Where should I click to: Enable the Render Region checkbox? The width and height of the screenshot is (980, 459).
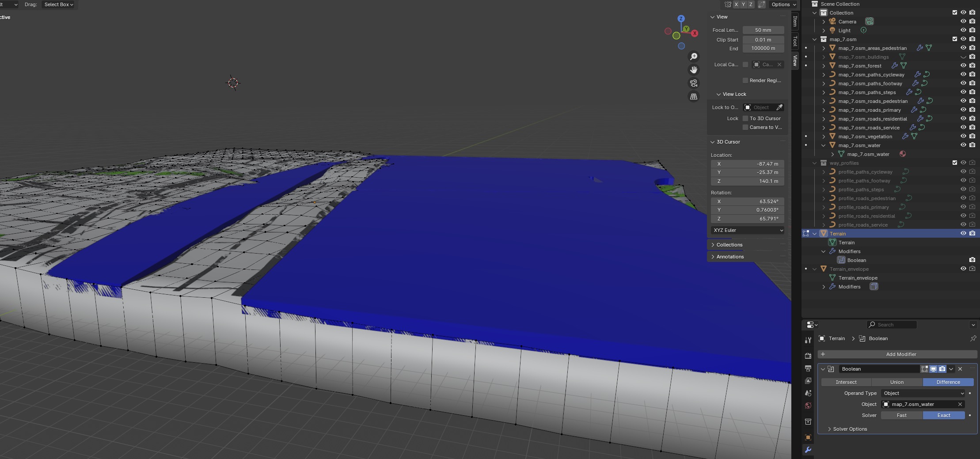click(x=745, y=80)
